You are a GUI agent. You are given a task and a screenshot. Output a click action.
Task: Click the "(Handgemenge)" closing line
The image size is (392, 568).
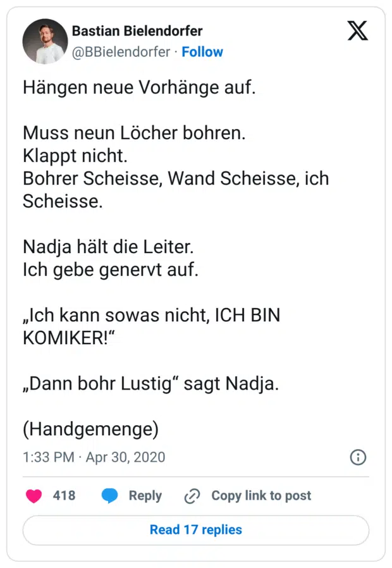pyautogui.click(x=90, y=429)
